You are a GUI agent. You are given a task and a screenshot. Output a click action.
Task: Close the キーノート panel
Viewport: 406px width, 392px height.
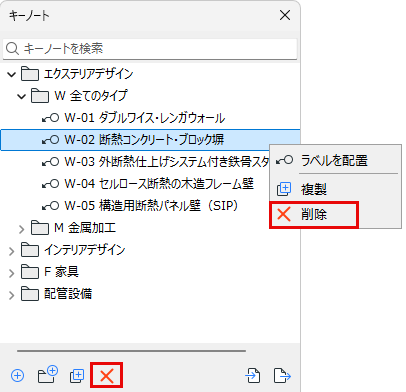coord(285,15)
